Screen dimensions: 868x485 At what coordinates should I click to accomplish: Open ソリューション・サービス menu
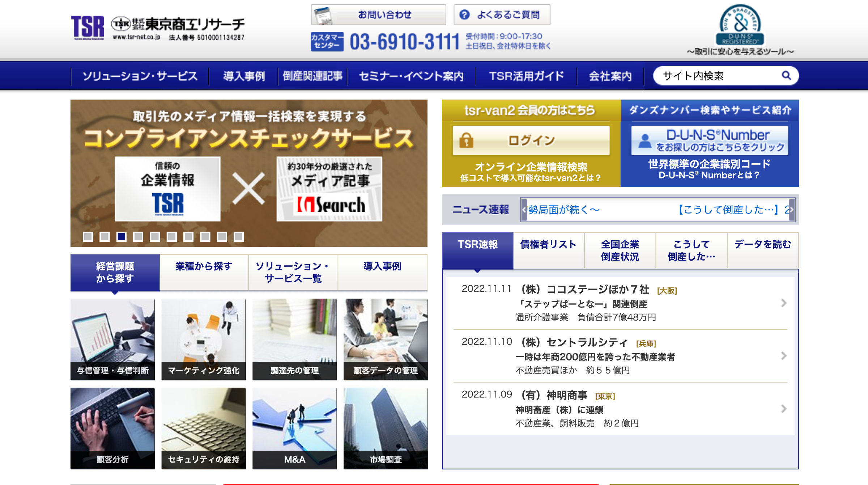[140, 76]
